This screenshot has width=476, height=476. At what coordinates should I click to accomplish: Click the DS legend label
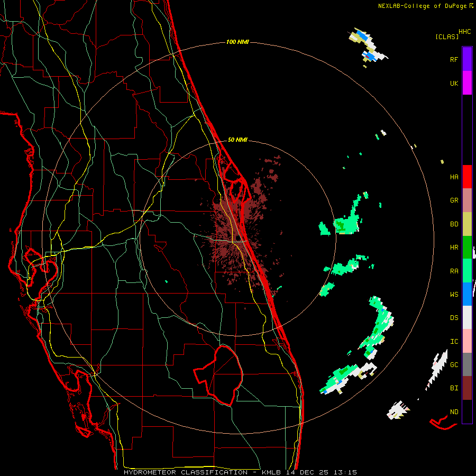454,318
